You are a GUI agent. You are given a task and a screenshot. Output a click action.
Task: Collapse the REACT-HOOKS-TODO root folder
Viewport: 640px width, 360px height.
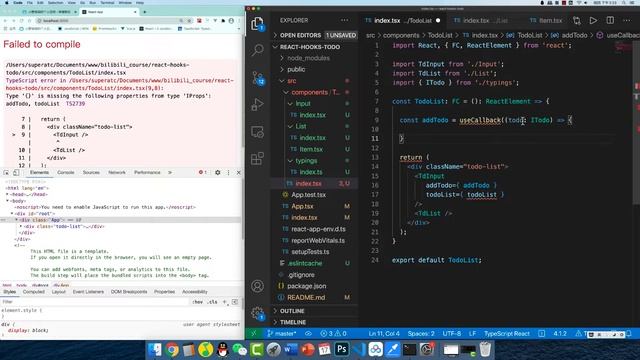pyautogui.click(x=315, y=47)
